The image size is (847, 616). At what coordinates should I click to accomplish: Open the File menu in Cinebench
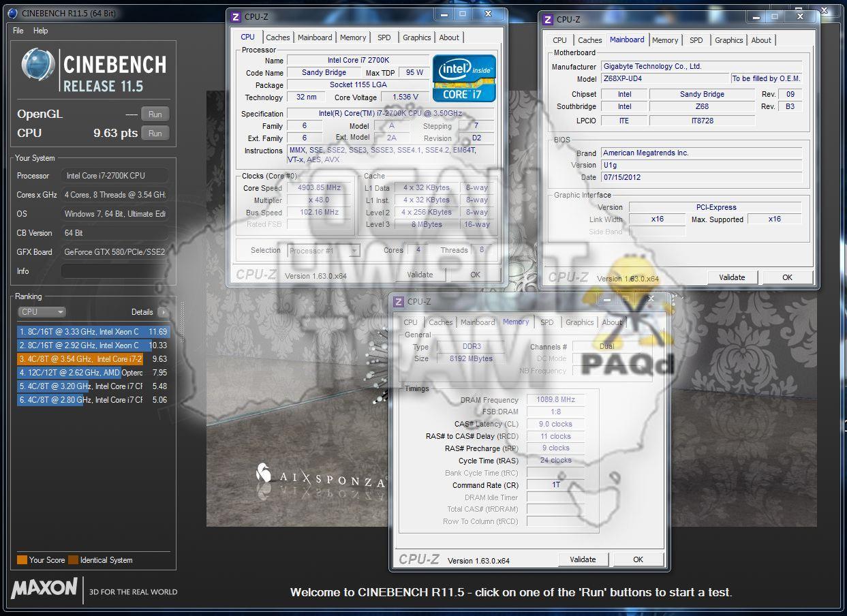click(18, 31)
